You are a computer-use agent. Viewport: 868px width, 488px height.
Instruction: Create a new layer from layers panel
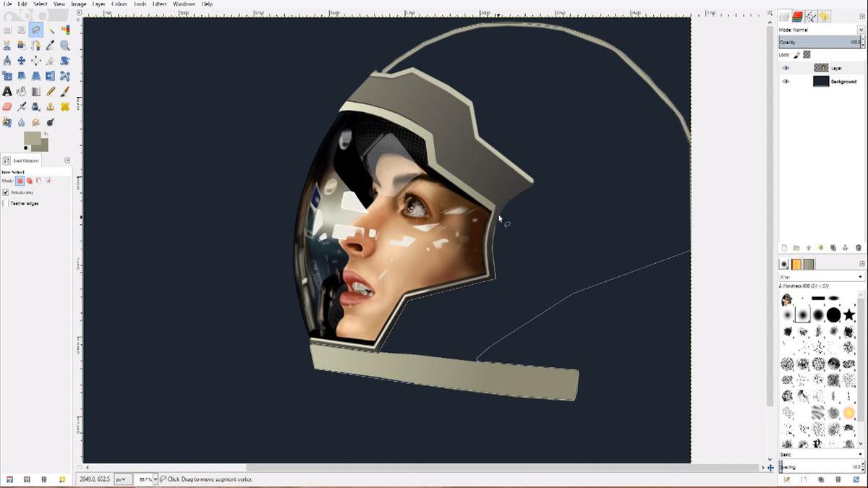(x=784, y=248)
